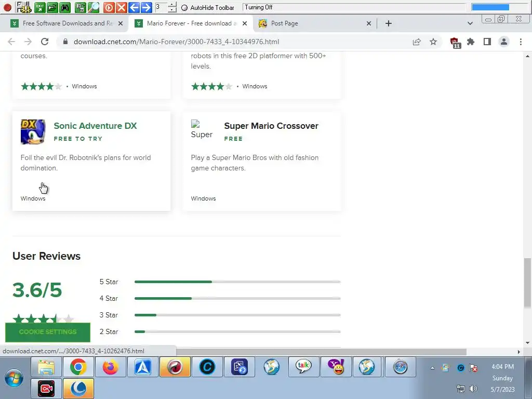Click the red X cancel icon
This screenshot has width=532, height=399.
(x=121, y=7)
